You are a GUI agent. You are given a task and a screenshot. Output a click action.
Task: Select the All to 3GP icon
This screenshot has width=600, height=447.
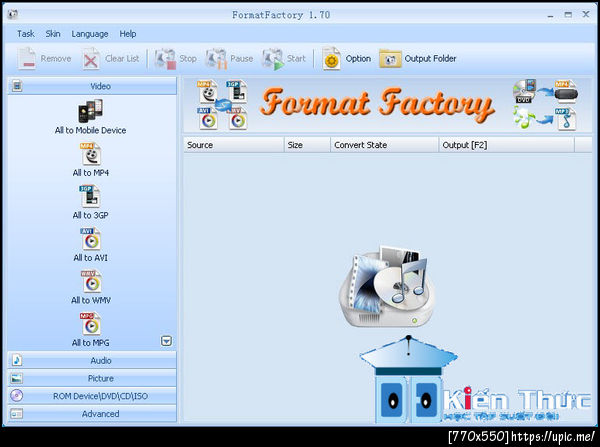[90, 196]
